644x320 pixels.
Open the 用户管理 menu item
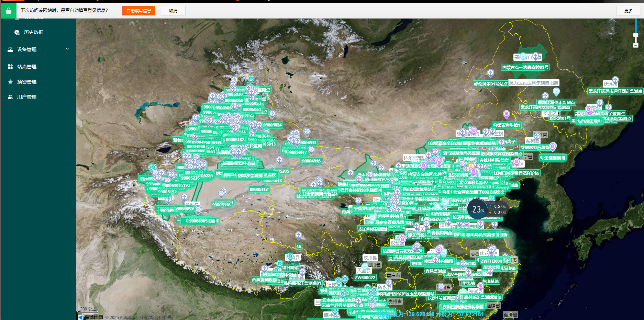27,97
